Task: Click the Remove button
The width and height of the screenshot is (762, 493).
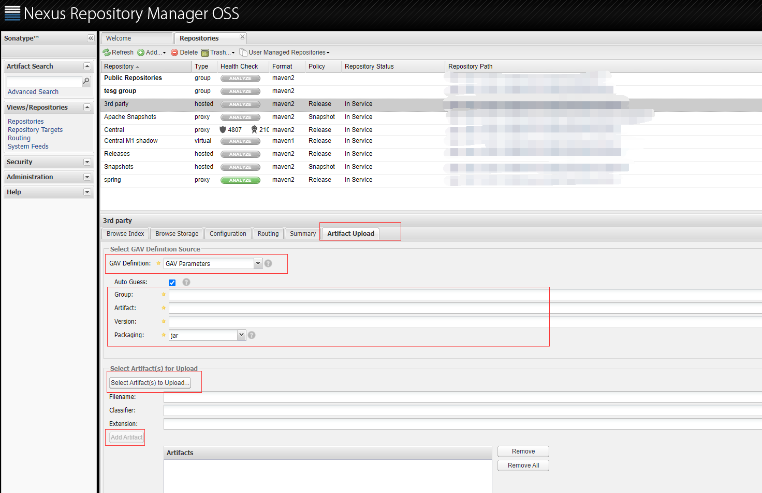Action: [x=523, y=452]
